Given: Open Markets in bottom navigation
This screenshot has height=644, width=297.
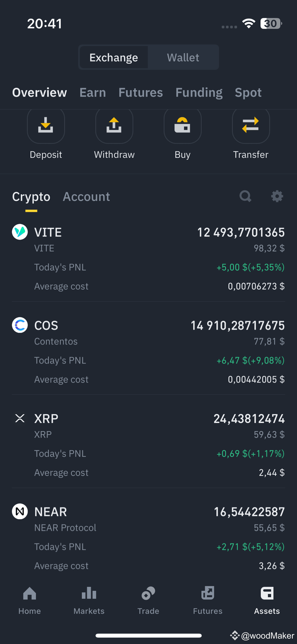Looking at the screenshot, I should [89, 601].
